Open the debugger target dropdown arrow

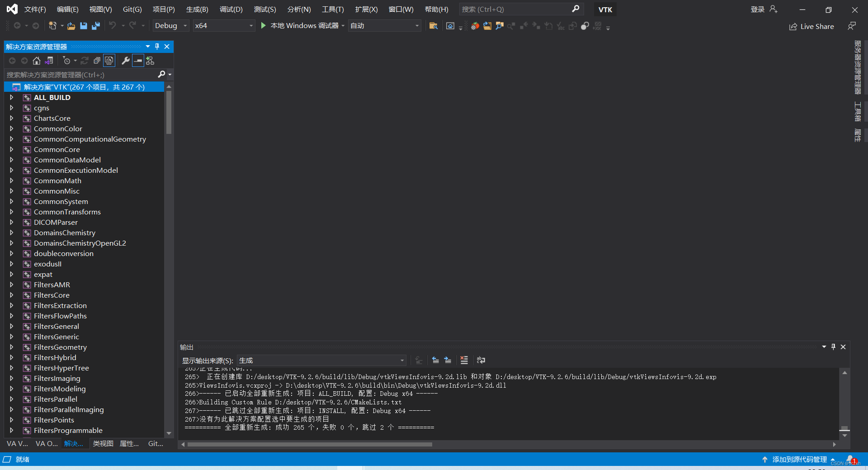pos(343,26)
